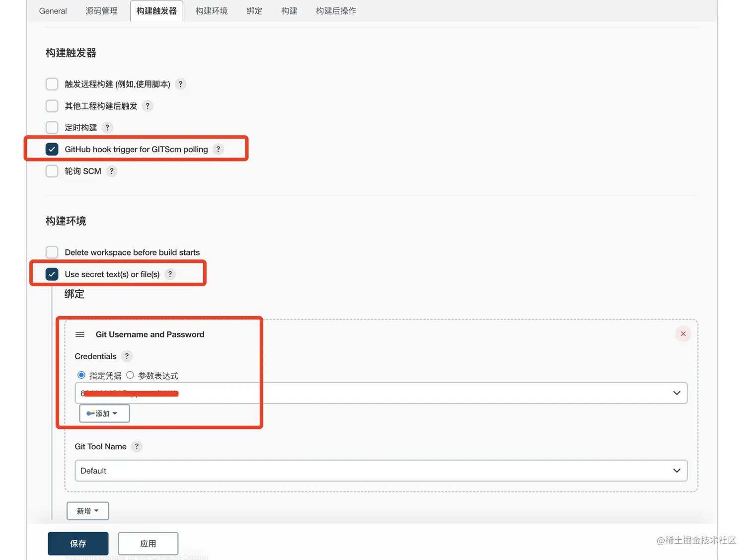Click 应用 apply button

tap(148, 544)
